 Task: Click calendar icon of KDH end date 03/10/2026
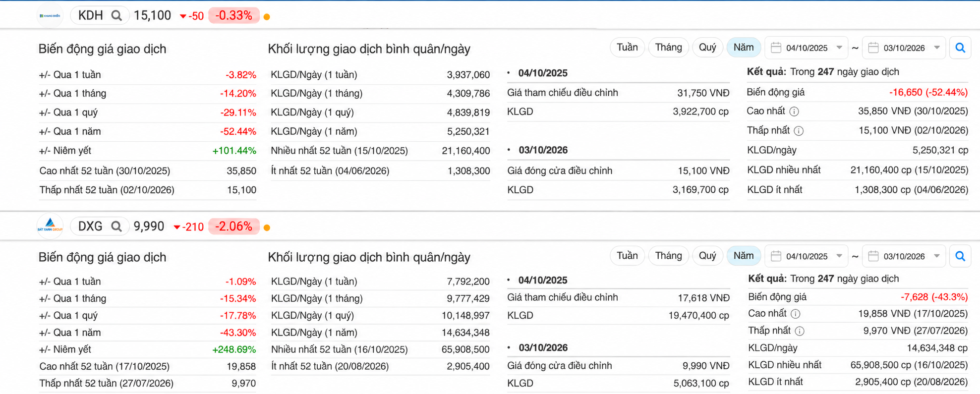tap(873, 48)
